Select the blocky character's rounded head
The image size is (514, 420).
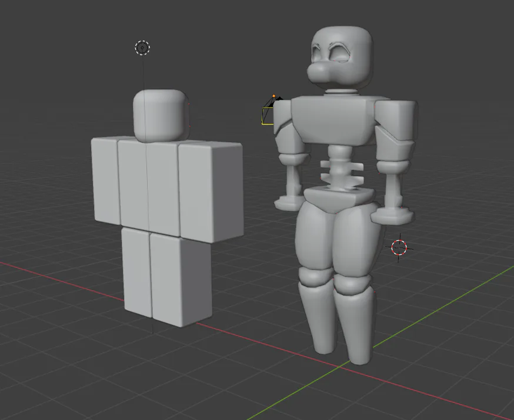161,116
